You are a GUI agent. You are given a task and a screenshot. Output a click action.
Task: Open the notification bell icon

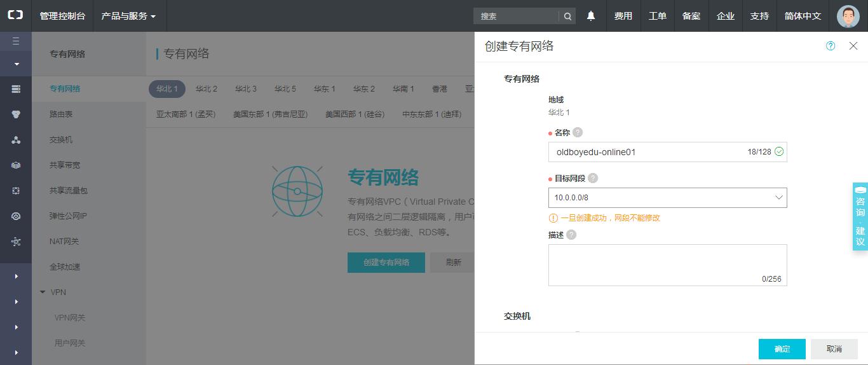(x=591, y=16)
